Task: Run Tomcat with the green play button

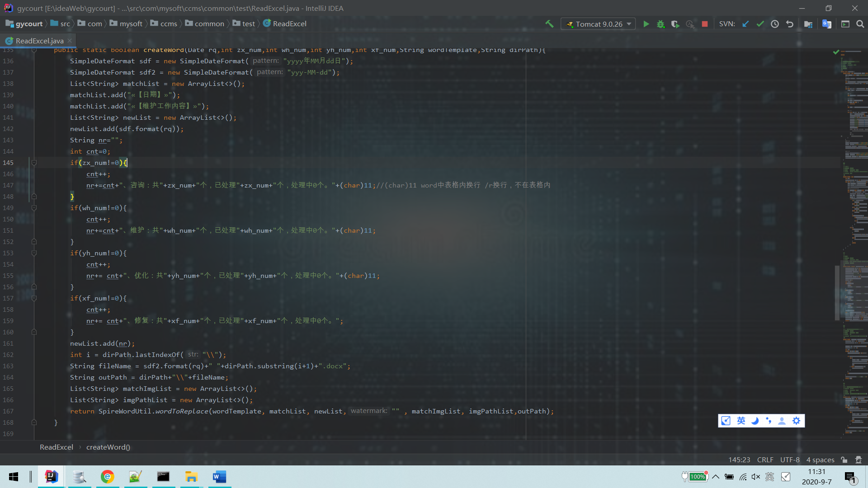Action: 646,24
